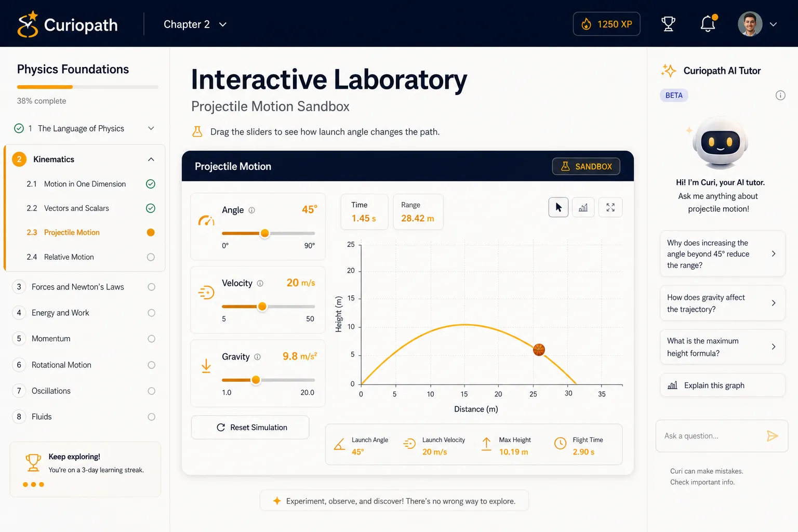Screen dimensions: 798x532
Task: Click the AI Tutor sparkle icon
Action: pos(669,71)
